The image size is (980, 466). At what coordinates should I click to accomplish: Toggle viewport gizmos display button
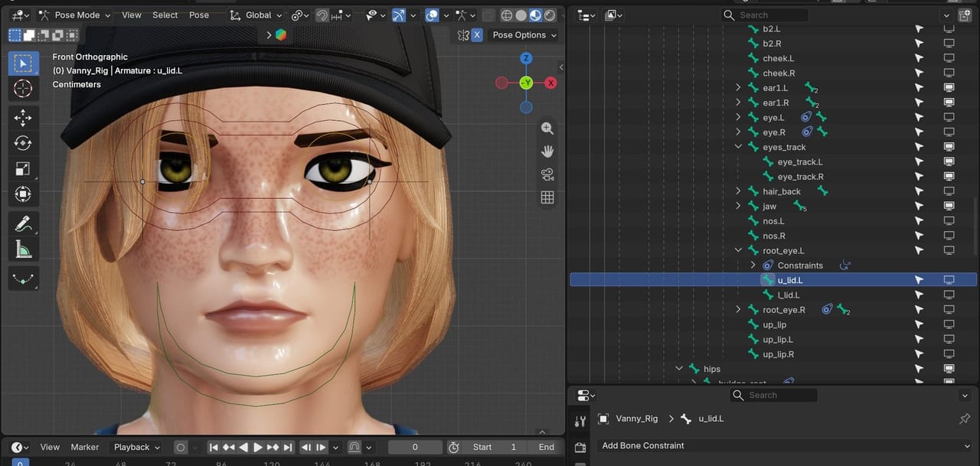pos(399,15)
